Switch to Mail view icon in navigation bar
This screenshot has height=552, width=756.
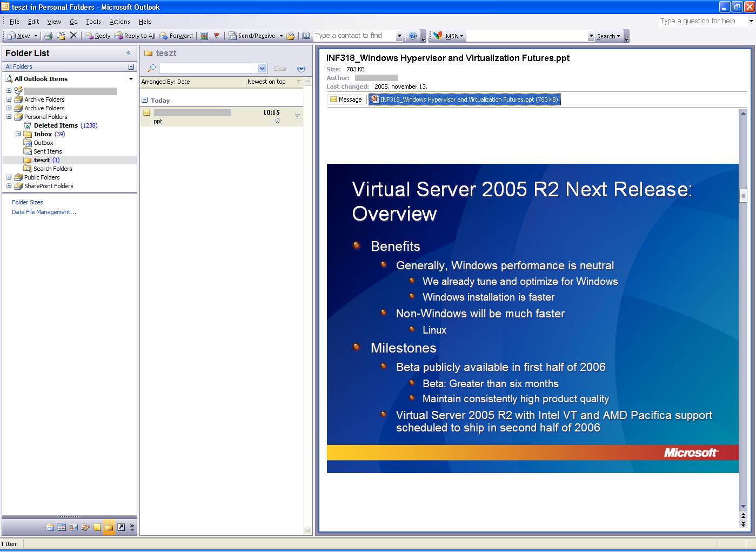point(50,527)
